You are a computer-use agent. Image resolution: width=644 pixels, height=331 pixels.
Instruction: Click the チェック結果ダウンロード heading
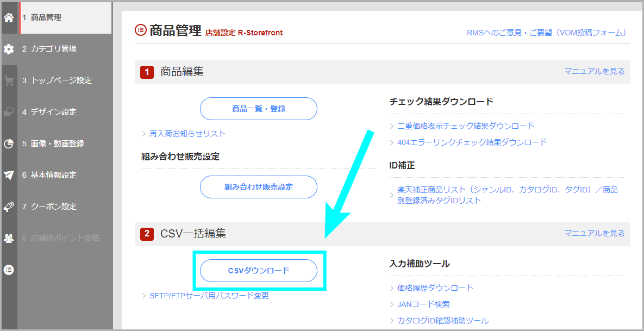point(441,102)
